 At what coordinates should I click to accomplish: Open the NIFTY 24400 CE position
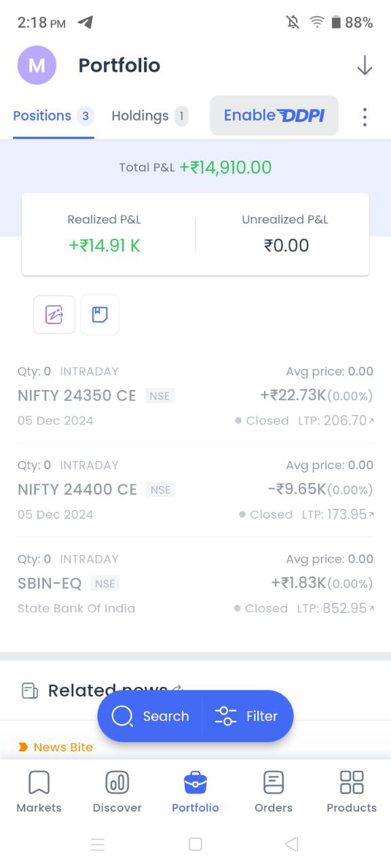point(195,490)
